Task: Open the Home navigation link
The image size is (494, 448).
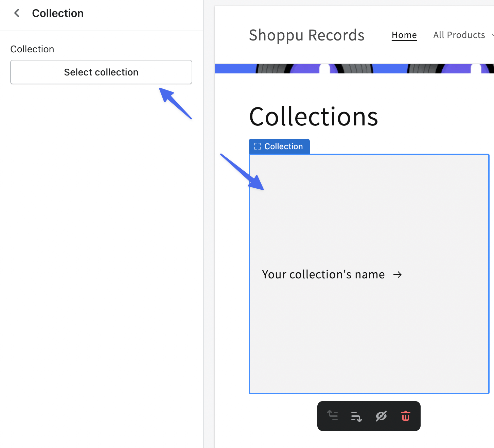Action: pos(404,35)
